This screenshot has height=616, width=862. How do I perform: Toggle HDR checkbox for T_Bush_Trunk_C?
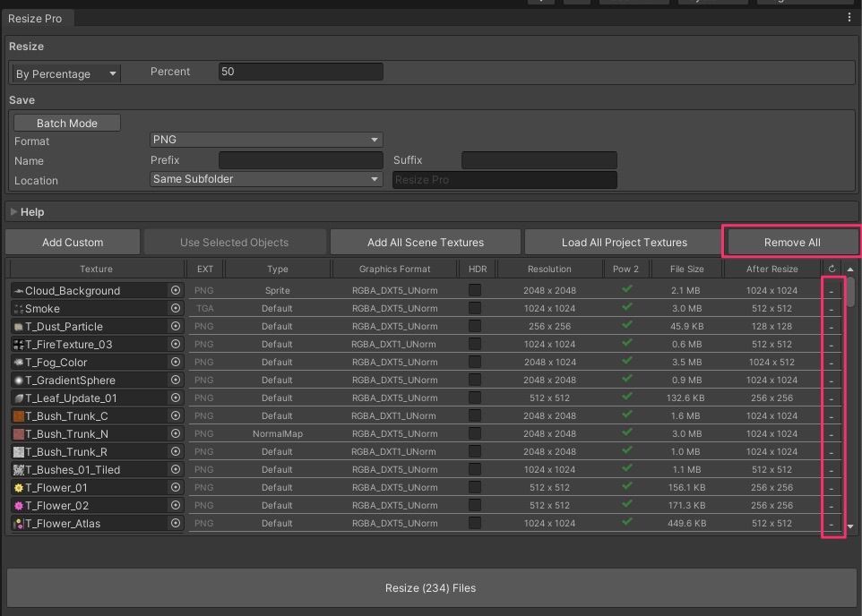coord(475,416)
